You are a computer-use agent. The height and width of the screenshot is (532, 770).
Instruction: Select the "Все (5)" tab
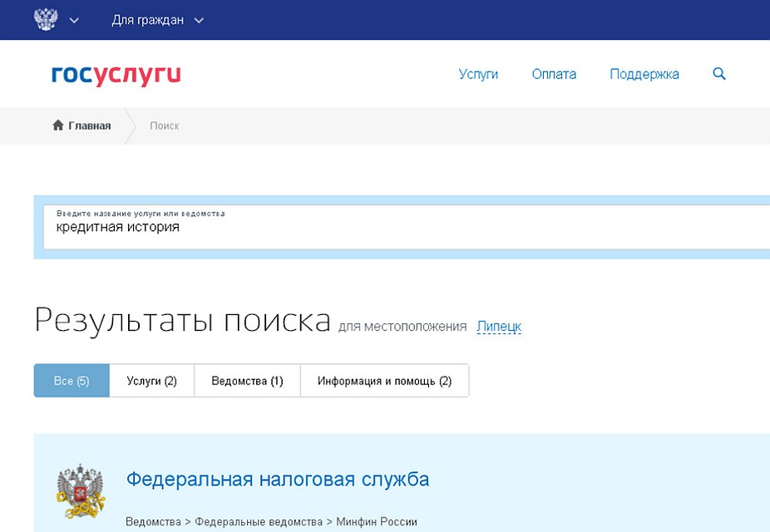pyautogui.click(x=72, y=381)
